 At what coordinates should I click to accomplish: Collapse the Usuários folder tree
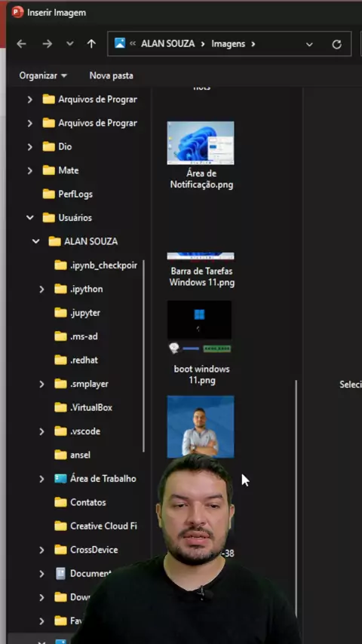29,218
